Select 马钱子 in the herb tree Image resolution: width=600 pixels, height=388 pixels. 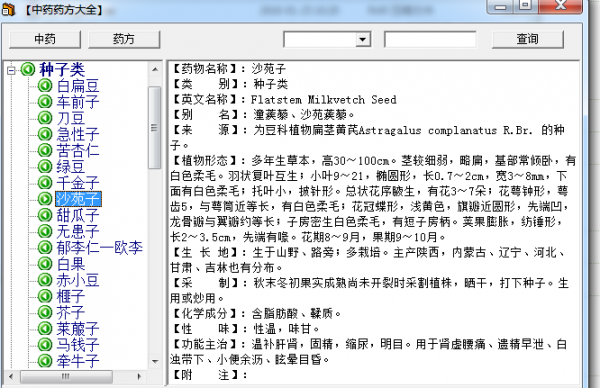pos(78,344)
